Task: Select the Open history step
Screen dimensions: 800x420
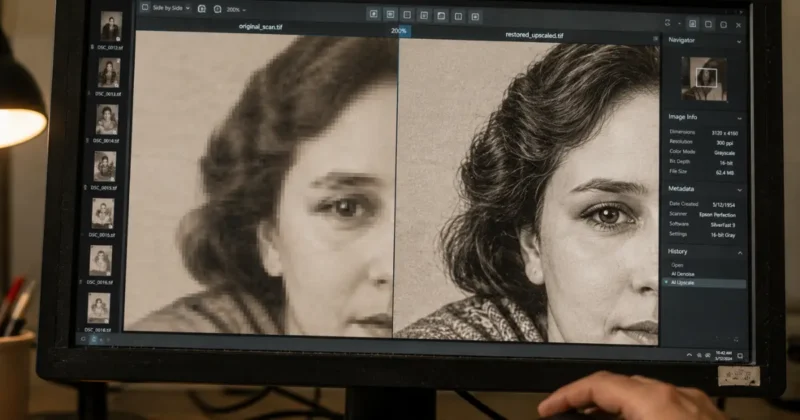Action: pos(677,265)
